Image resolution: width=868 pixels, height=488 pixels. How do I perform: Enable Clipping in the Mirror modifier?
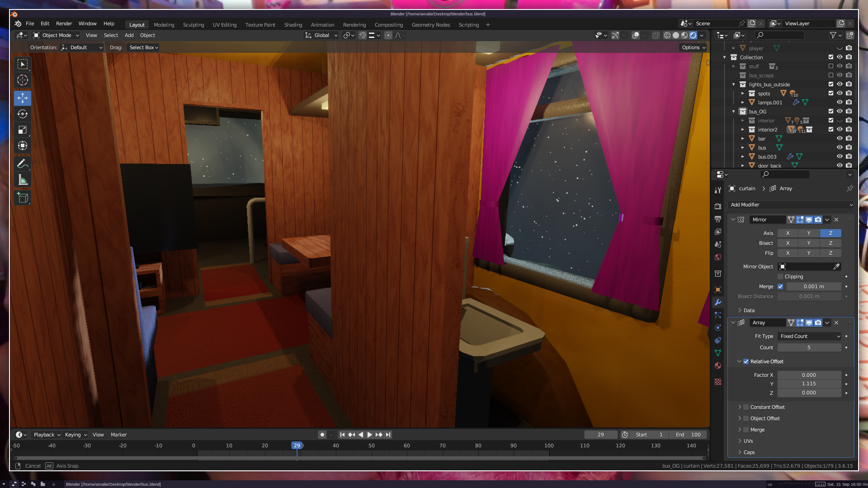(x=780, y=277)
